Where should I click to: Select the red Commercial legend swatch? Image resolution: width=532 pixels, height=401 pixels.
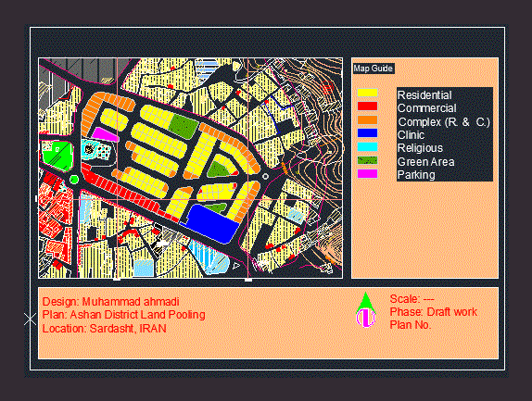(x=367, y=107)
